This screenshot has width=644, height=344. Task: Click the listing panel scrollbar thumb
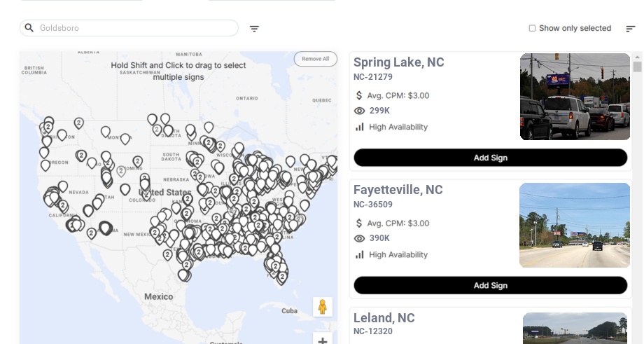[637, 67]
